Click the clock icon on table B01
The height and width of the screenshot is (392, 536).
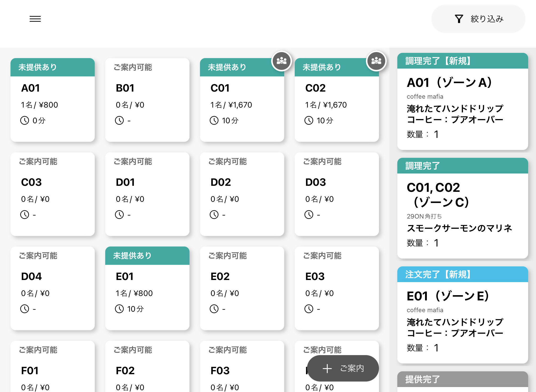click(119, 120)
